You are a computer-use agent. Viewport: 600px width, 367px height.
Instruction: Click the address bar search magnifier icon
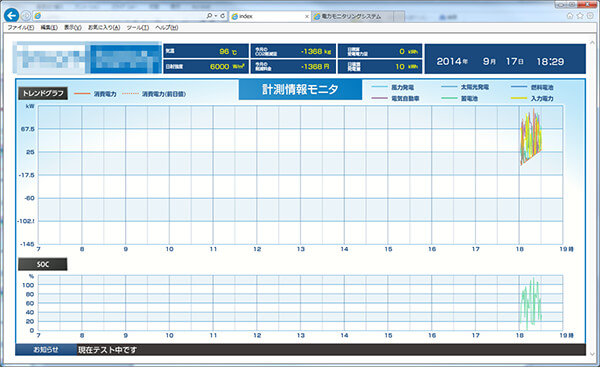209,16
